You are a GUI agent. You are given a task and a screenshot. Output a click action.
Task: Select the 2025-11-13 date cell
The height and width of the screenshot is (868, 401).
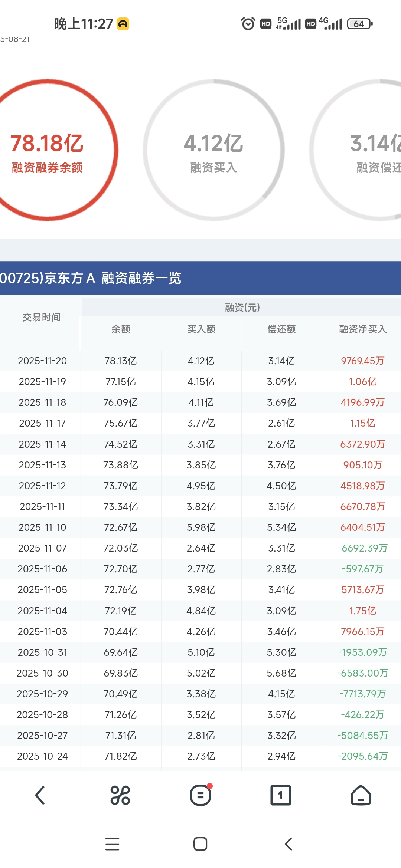coord(42,465)
